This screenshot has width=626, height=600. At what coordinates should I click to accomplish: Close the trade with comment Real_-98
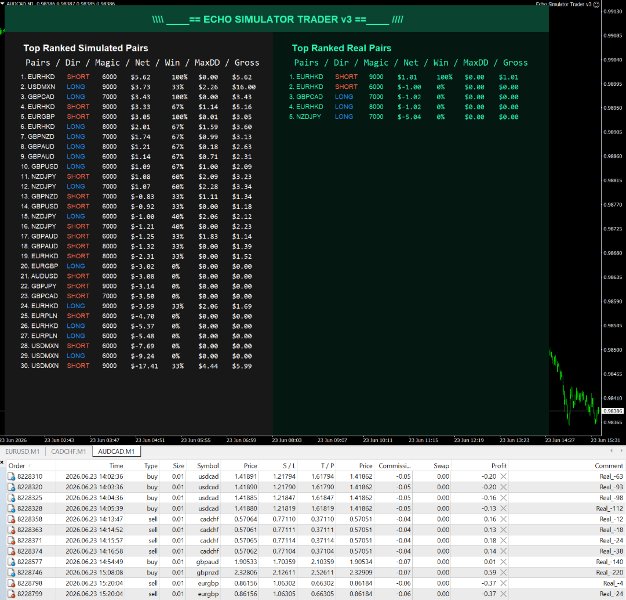[503, 498]
